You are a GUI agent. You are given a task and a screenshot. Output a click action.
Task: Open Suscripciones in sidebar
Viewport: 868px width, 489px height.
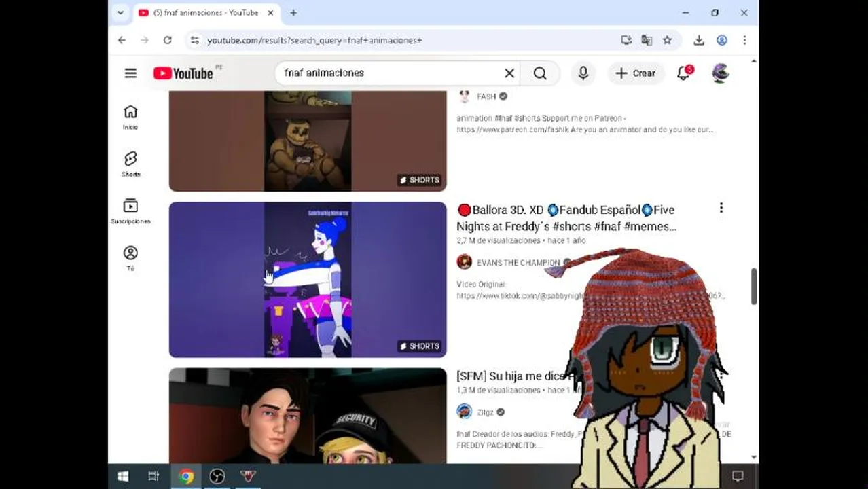pyautogui.click(x=130, y=211)
